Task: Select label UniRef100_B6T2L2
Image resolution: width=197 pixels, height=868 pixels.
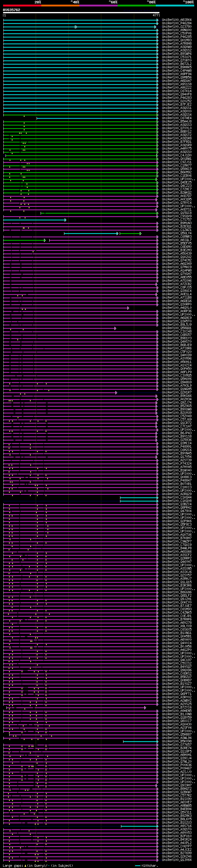Action: 177,64
